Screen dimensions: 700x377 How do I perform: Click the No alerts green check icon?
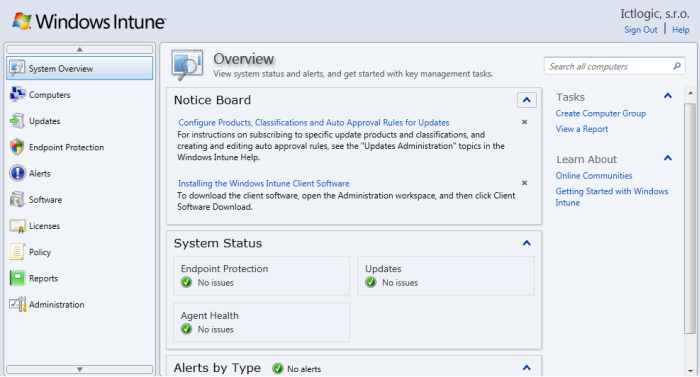[x=278, y=369]
